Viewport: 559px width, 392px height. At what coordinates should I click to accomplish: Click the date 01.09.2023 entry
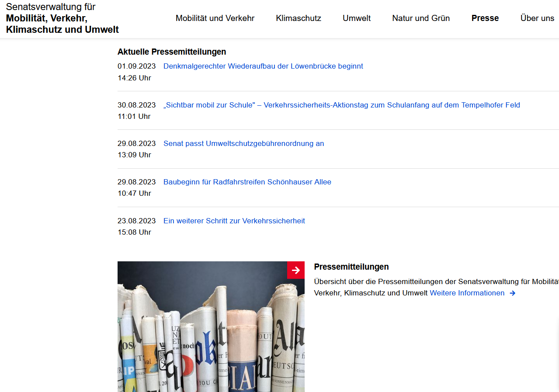[136, 66]
